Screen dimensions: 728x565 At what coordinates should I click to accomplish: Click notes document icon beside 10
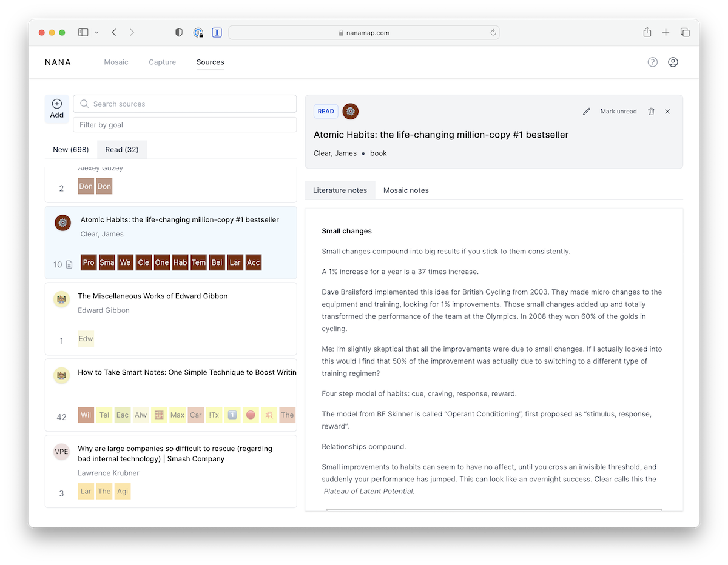coord(69,264)
